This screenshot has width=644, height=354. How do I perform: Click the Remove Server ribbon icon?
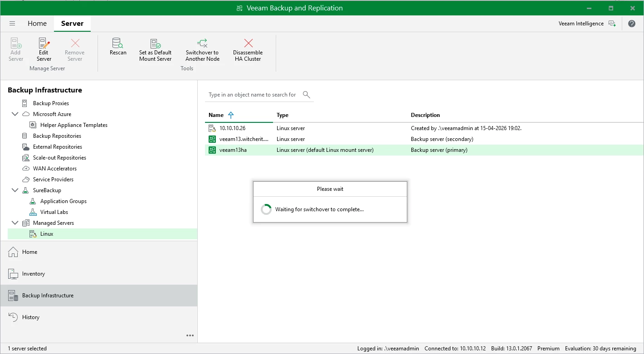pyautogui.click(x=75, y=44)
